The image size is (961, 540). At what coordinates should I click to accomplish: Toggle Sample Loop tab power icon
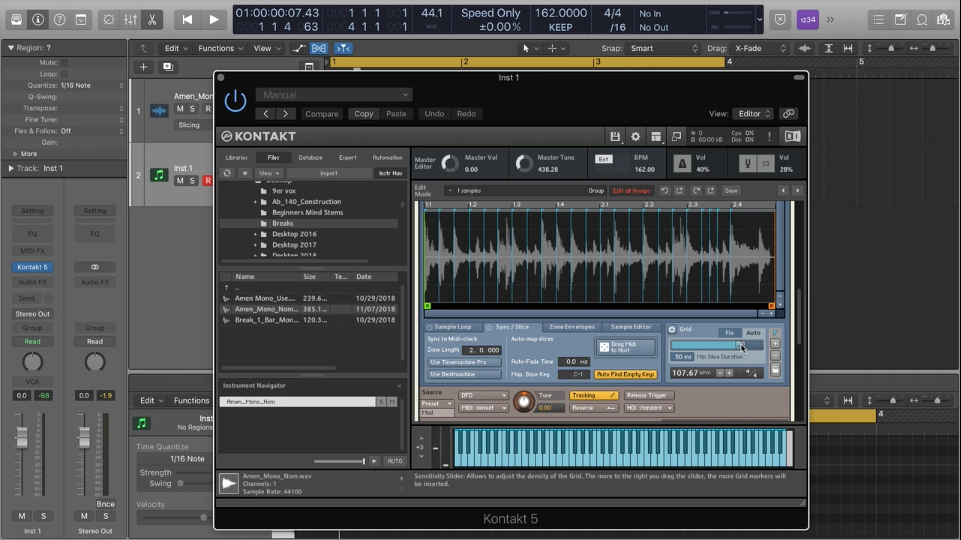tap(429, 327)
